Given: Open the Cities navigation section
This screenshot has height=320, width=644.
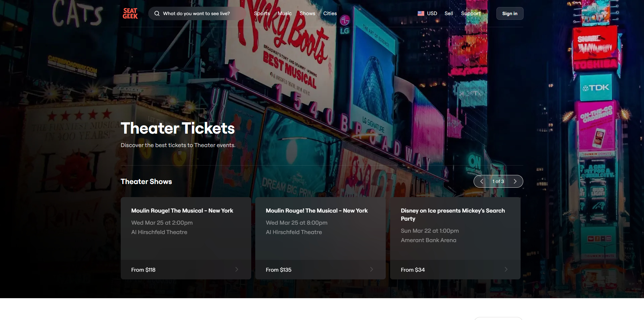Looking at the screenshot, I should coord(330,13).
